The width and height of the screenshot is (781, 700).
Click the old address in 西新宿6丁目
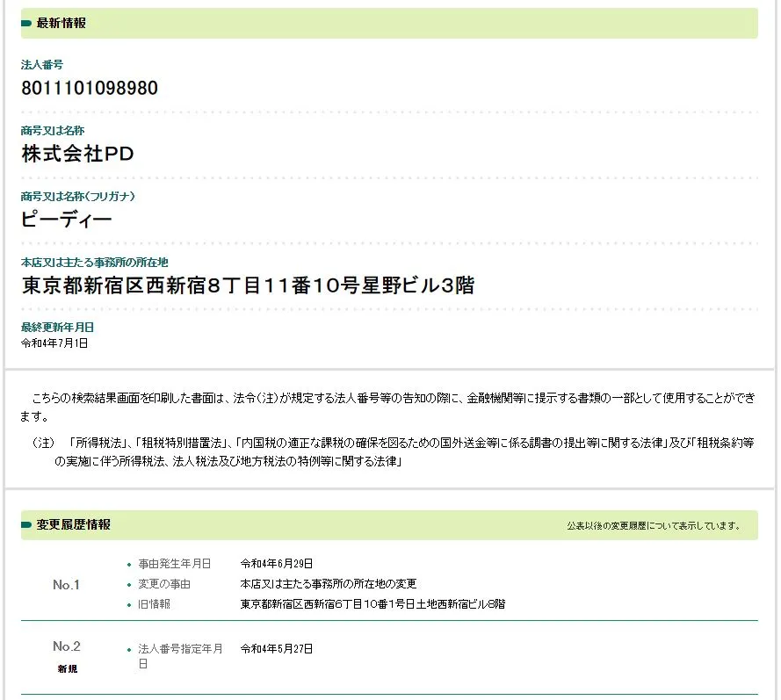(x=372, y=604)
